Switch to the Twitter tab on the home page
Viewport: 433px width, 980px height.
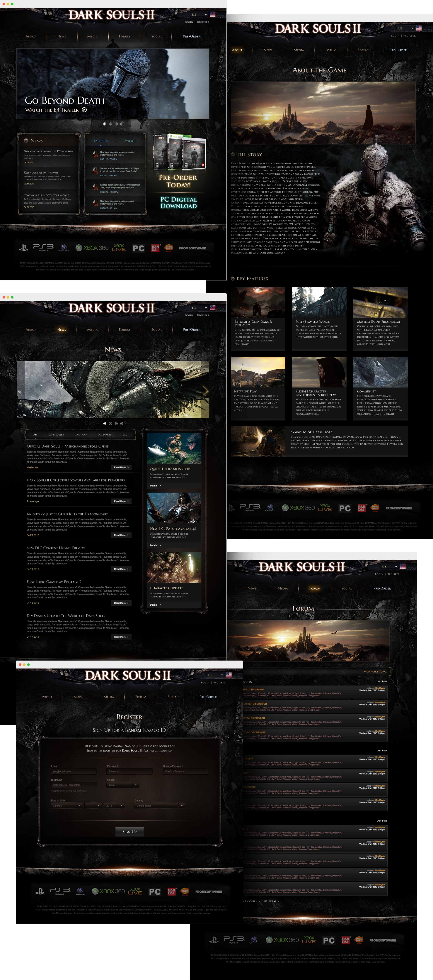129,141
